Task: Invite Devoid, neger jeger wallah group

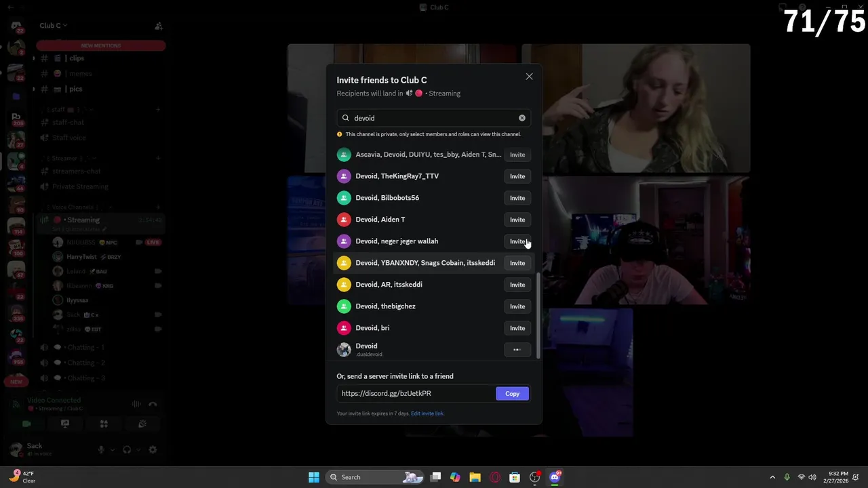Action: (517, 241)
